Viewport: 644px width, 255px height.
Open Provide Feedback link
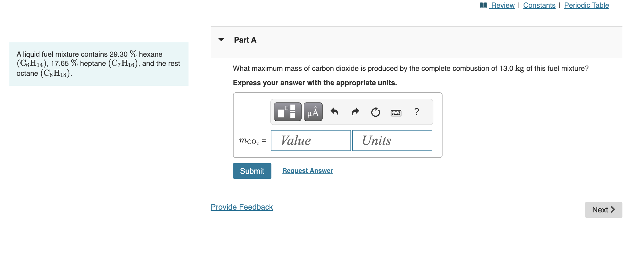point(242,207)
